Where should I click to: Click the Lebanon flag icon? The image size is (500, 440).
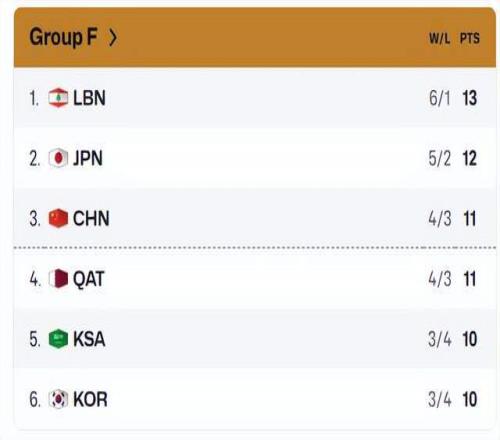[x=58, y=98]
